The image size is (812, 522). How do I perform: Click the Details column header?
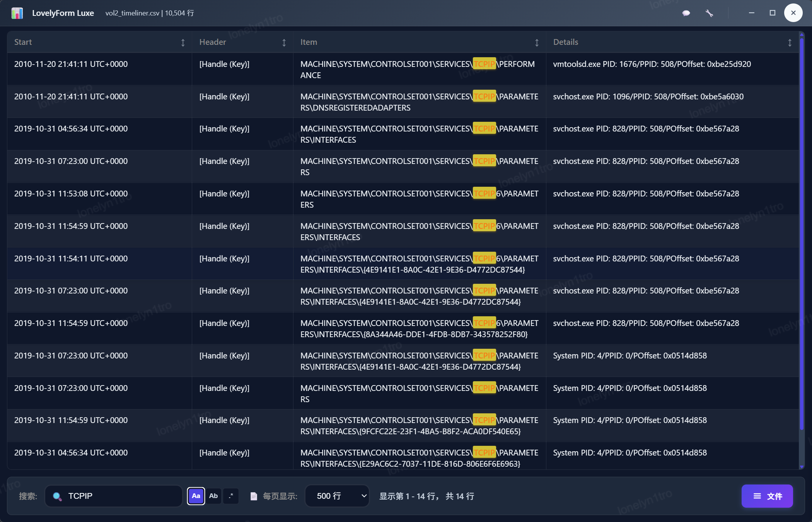[565, 42]
